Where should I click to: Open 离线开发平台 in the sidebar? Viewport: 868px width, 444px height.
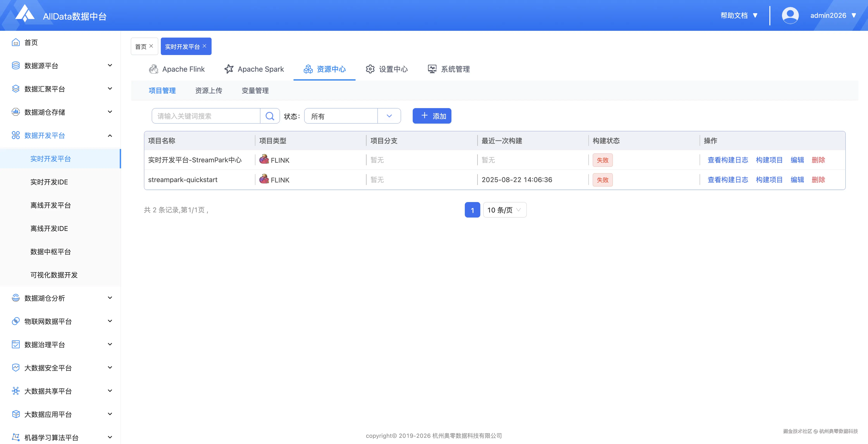(x=51, y=205)
